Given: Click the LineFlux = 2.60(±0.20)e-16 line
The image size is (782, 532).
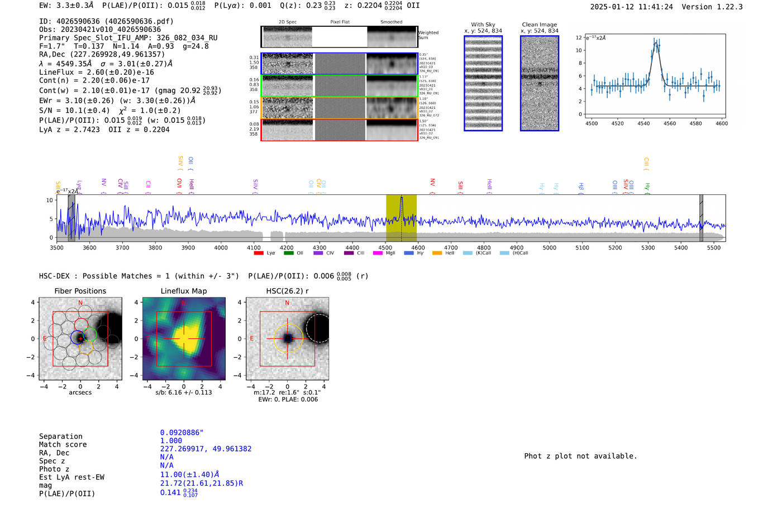Looking at the screenshot, I should pos(97,73).
